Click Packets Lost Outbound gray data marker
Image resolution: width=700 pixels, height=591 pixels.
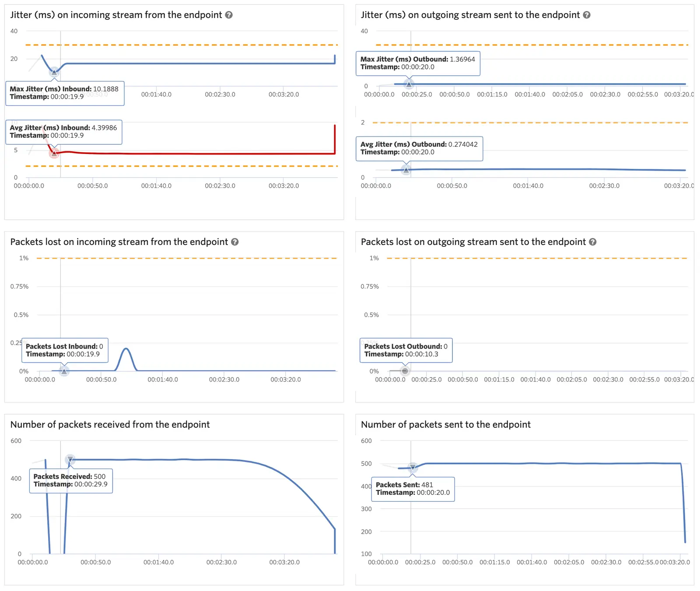(405, 371)
